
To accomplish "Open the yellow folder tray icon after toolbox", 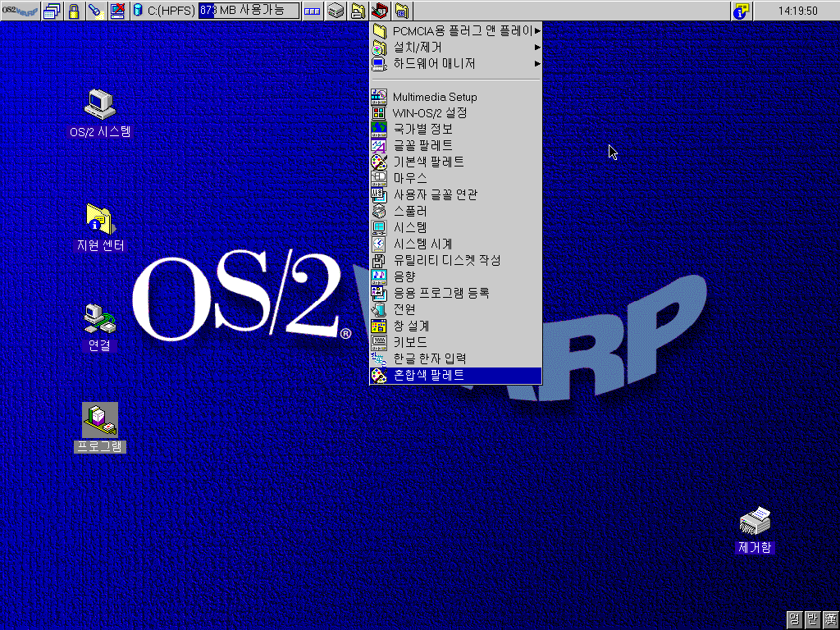I will pos(402,11).
